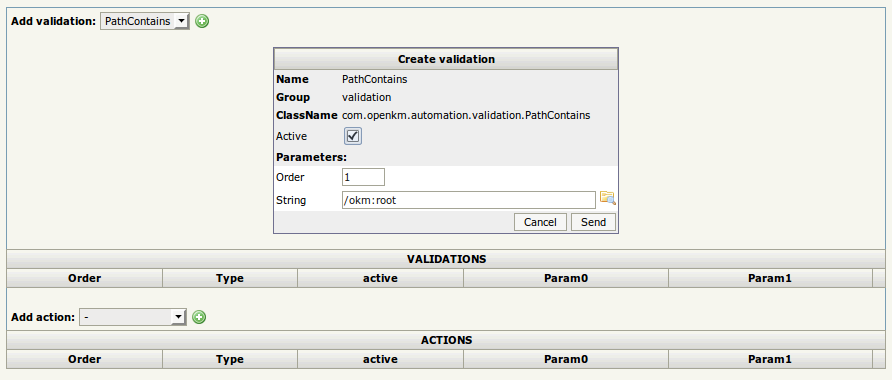Click the Name value PathContains in dialog

click(374, 79)
